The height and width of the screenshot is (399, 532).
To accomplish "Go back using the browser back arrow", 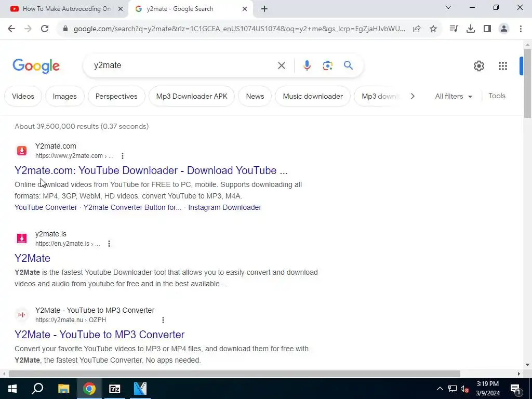I will (x=11, y=29).
